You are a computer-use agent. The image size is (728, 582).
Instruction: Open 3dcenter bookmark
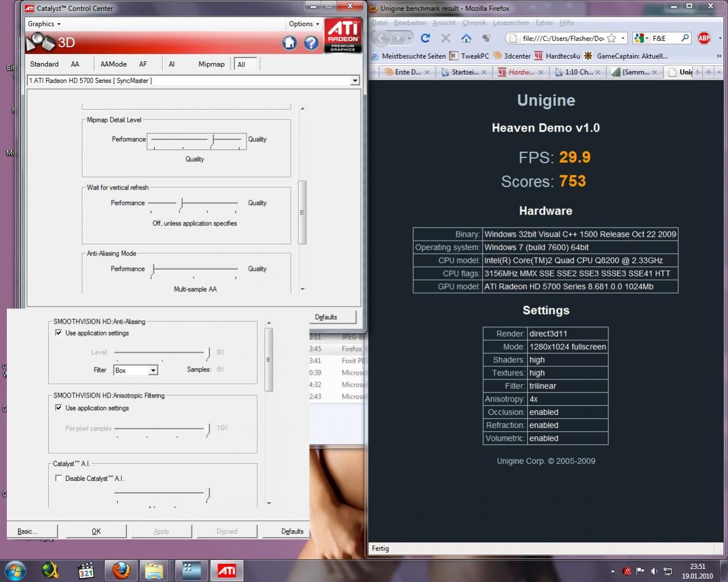coord(512,56)
